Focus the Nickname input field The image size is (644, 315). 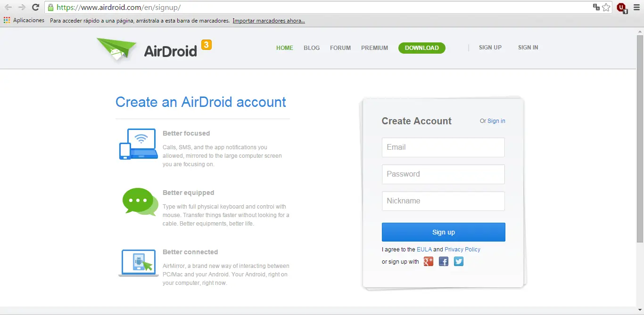[443, 201]
